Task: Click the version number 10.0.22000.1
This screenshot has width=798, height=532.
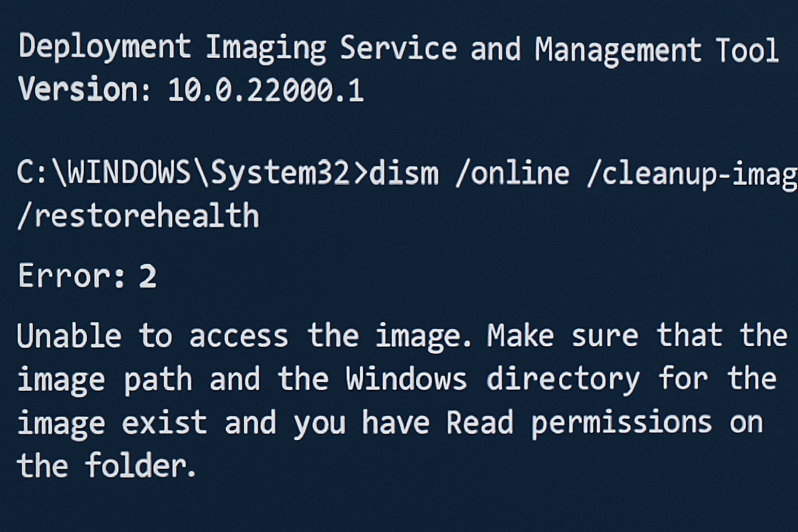Action: (x=265, y=90)
